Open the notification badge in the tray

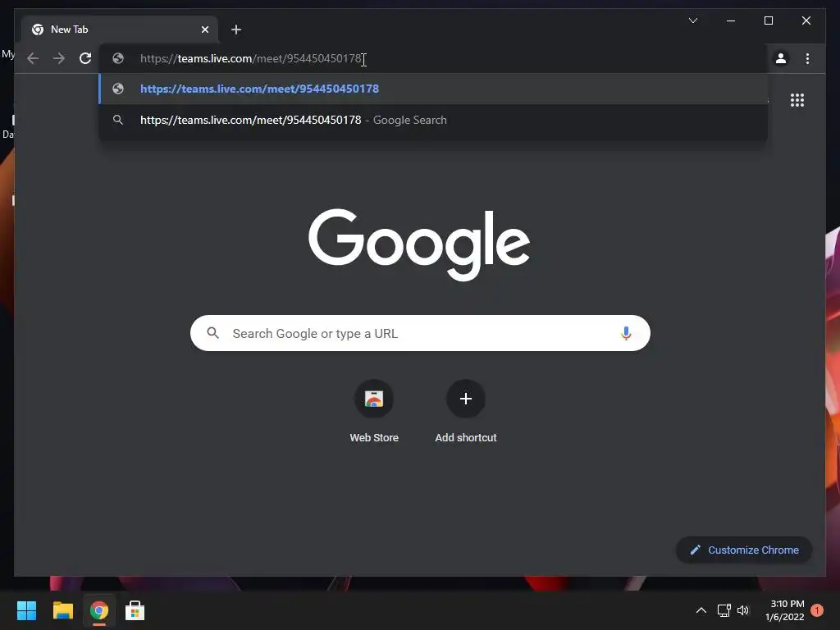(x=817, y=610)
